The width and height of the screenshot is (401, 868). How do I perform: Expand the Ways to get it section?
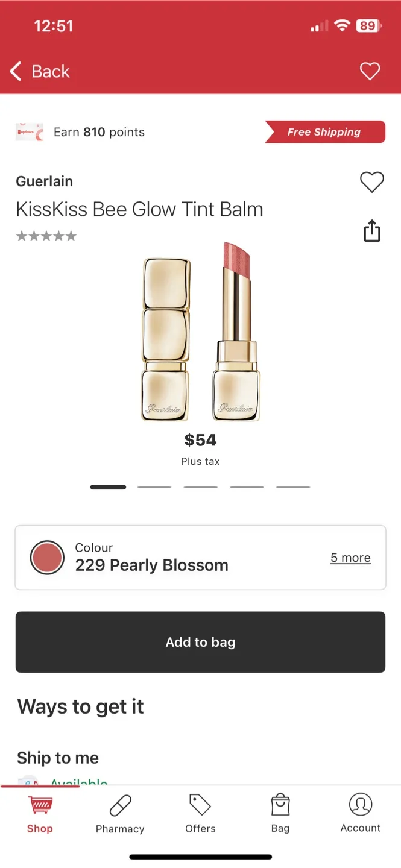point(80,706)
